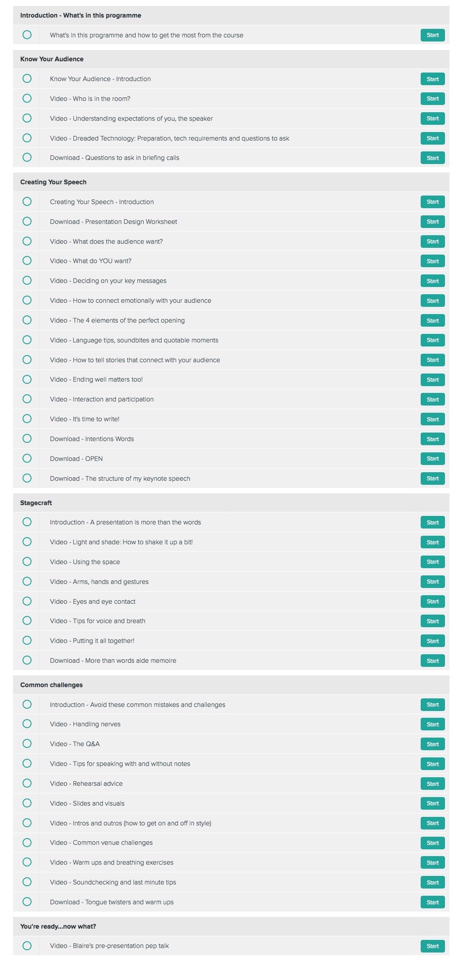Start 'Download - Tongue twisters and warm ups'
The image size is (463, 980).
(432, 902)
